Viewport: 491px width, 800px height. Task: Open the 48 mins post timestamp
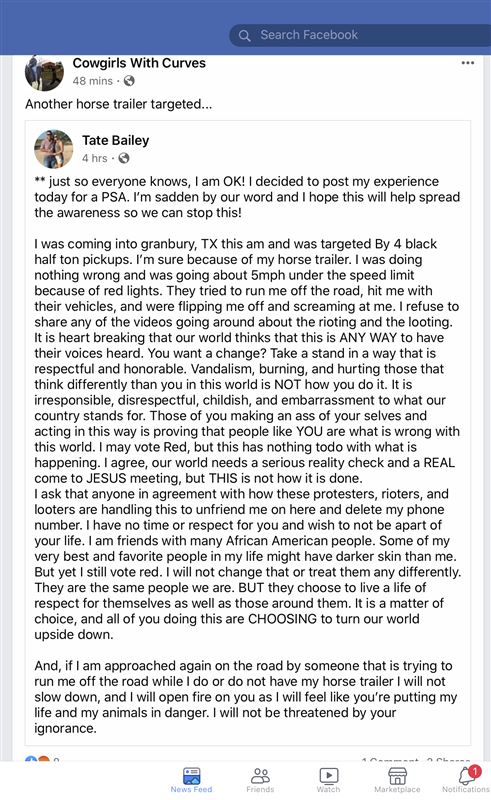click(92, 81)
